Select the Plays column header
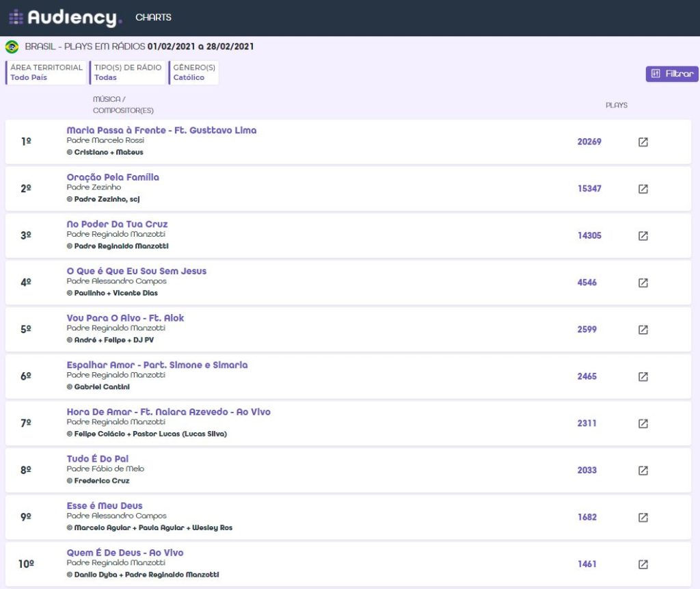This screenshot has width=700, height=589. point(616,105)
